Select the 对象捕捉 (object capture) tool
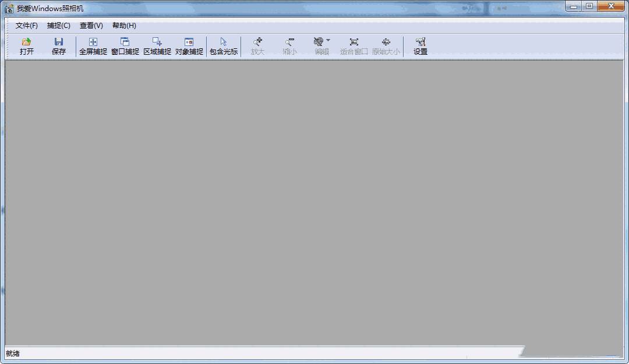The width and height of the screenshot is (629, 364). (189, 47)
